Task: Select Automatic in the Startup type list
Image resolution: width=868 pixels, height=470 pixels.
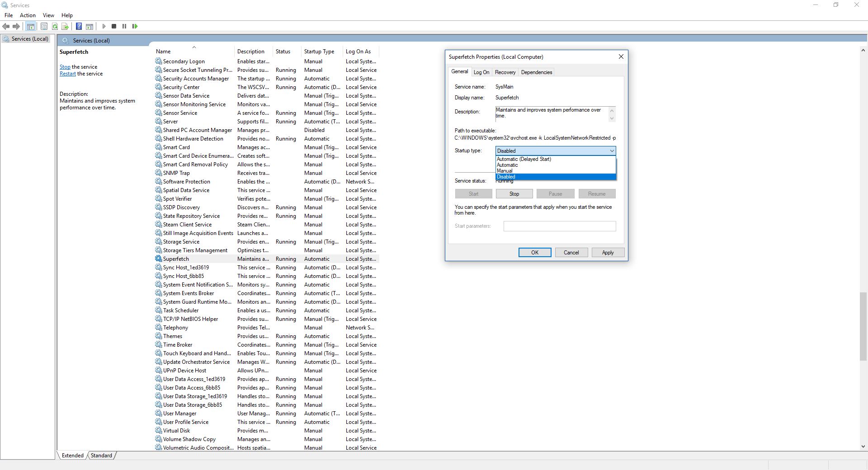Action: click(507, 165)
